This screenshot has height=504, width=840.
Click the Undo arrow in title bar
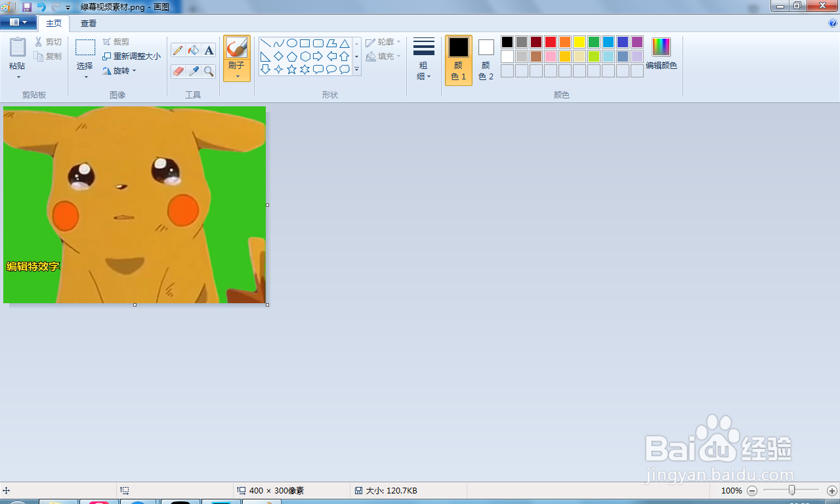pos(41,7)
